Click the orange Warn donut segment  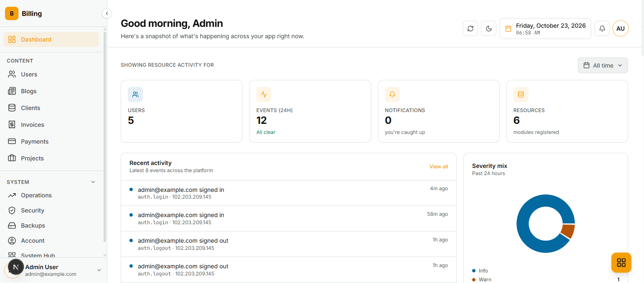click(x=569, y=231)
